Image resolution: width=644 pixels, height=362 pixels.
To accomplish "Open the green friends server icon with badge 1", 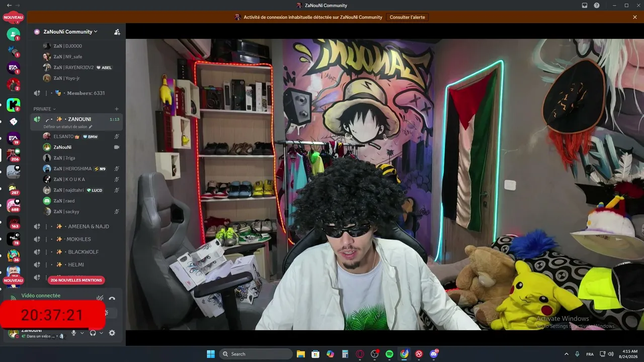I will click(14, 35).
